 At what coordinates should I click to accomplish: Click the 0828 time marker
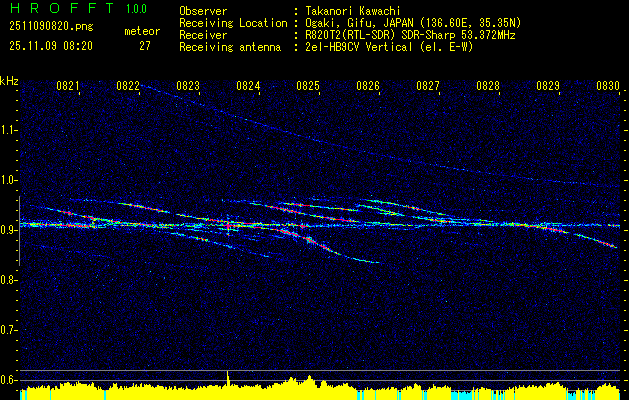click(488, 85)
